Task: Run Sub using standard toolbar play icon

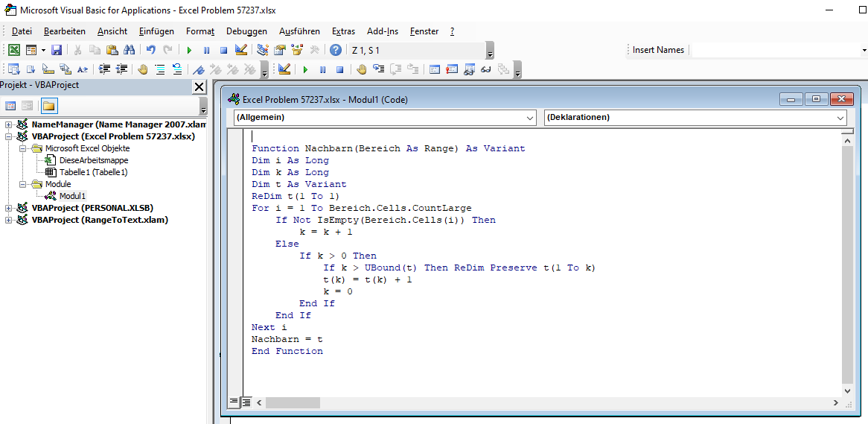Action: 189,51
